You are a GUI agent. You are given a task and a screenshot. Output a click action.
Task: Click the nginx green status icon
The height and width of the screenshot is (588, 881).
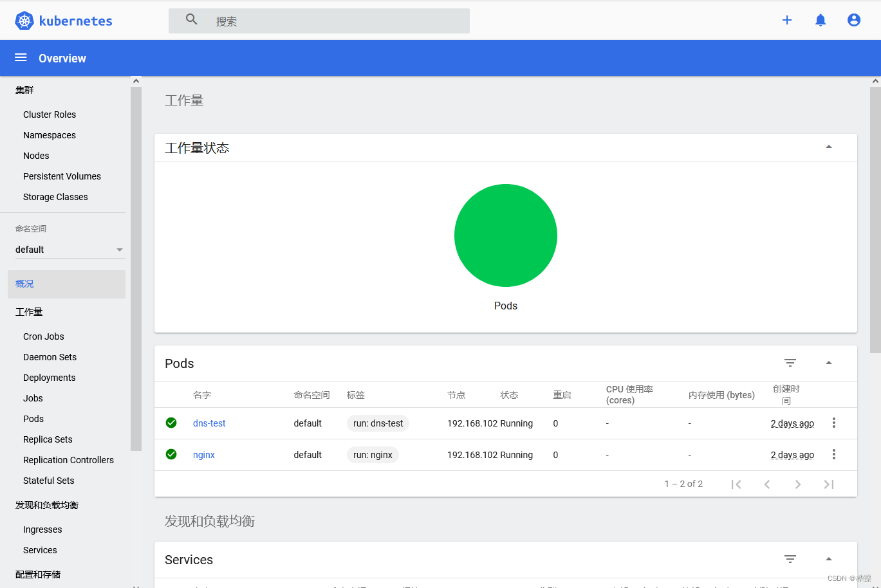tap(171, 454)
